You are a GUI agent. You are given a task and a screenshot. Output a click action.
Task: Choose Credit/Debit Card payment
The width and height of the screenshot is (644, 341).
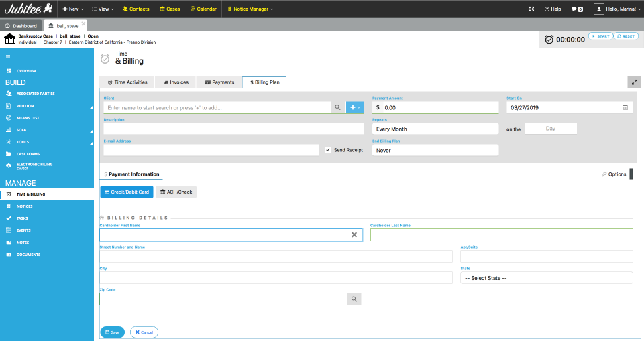127,192
